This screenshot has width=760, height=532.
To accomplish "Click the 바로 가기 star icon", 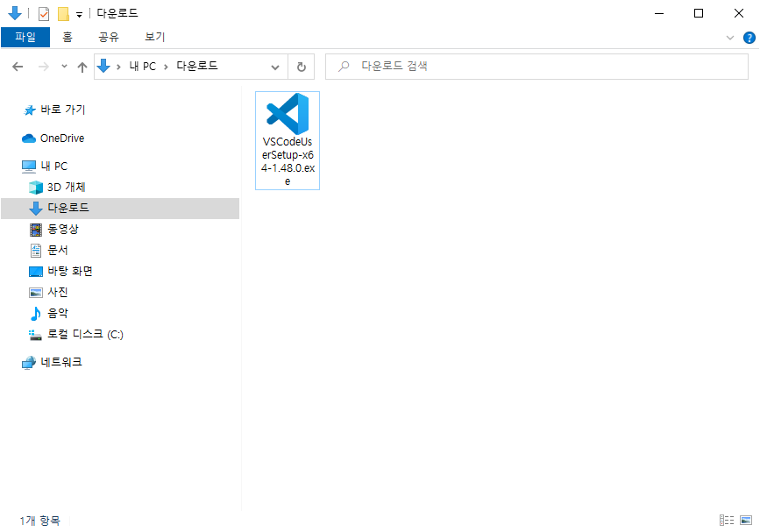I will [30, 110].
